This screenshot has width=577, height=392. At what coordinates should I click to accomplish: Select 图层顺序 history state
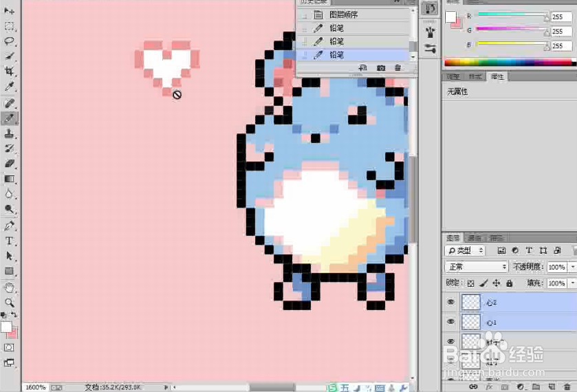coord(353,14)
